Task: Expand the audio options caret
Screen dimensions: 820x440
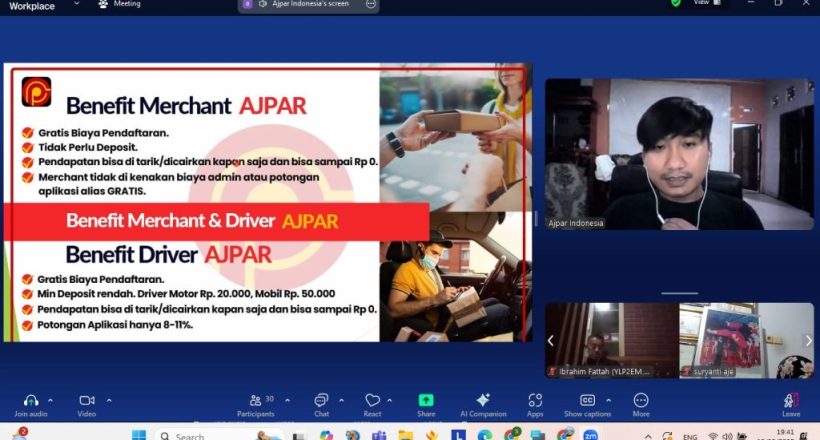Action: click(x=50, y=400)
